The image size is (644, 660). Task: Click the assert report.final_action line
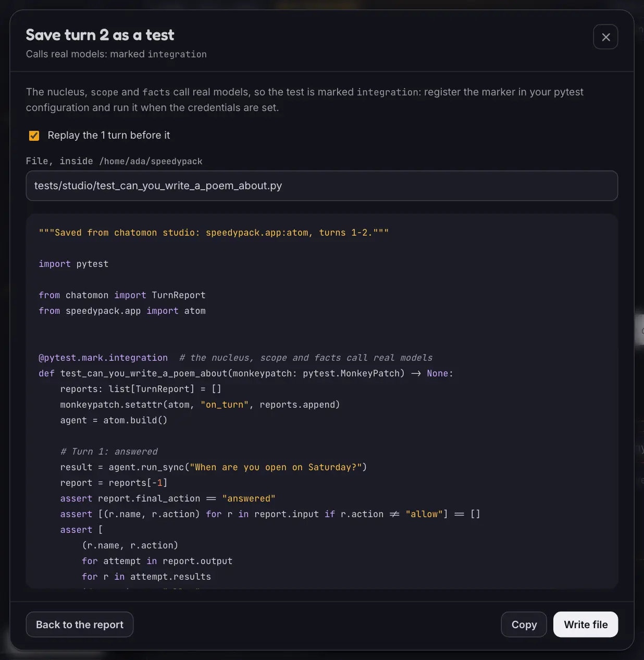(168, 498)
